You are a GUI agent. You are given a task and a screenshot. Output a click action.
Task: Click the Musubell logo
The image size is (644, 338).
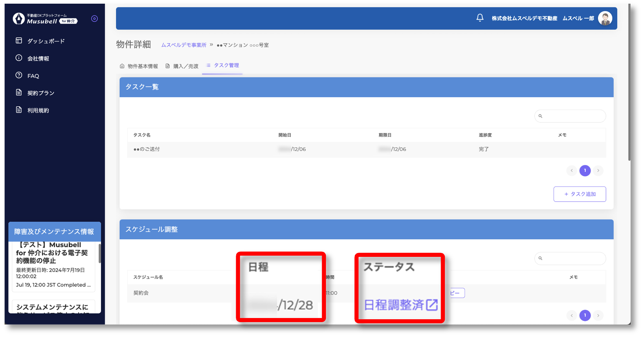45,19
